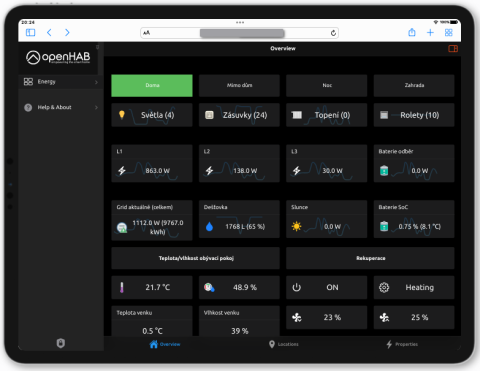
Task: Select the 0.75 % (8.1 °C) value
Action: (x=419, y=227)
